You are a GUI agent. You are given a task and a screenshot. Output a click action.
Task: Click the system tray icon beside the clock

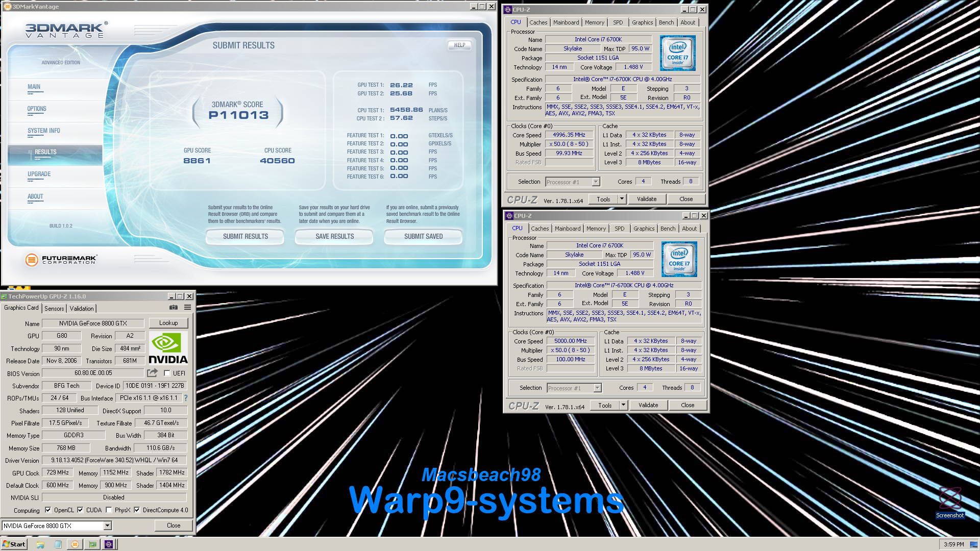coord(973,544)
